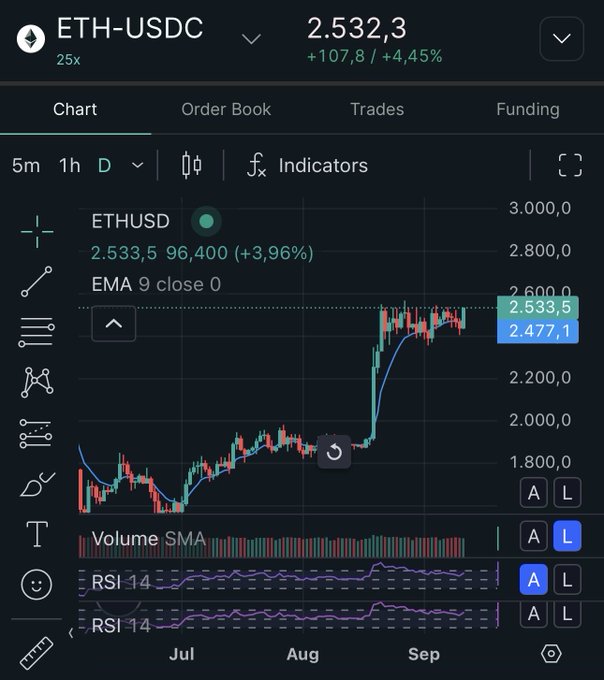Open the ETH-USDC pair selector dropdown
The width and height of the screenshot is (604, 680).
pos(251,39)
